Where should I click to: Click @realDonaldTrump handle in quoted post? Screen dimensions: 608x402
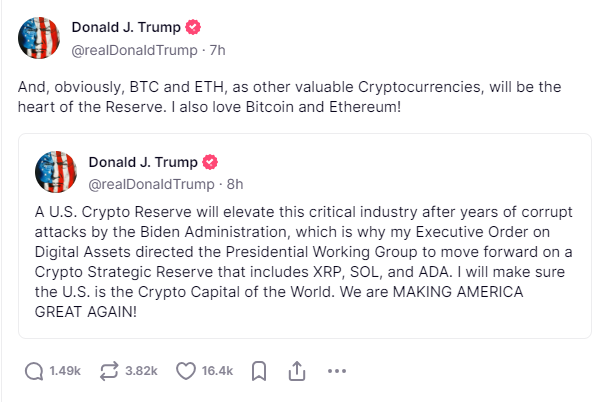(x=152, y=184)
